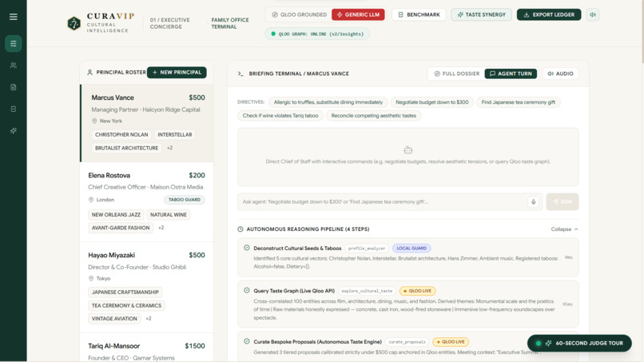This screenshot has height=362, width=644.
Task: Select directive Reconcile competing aesthetic tastes
Action: pos(373,116)
